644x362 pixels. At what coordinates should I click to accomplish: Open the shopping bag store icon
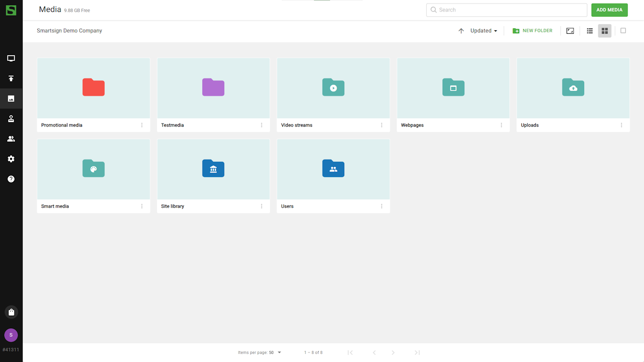[11, 312]
